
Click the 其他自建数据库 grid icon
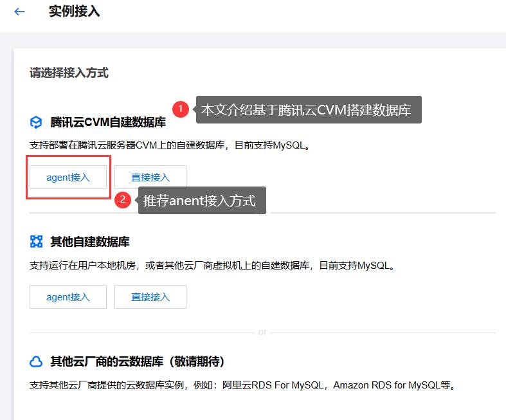click(36, 241)
